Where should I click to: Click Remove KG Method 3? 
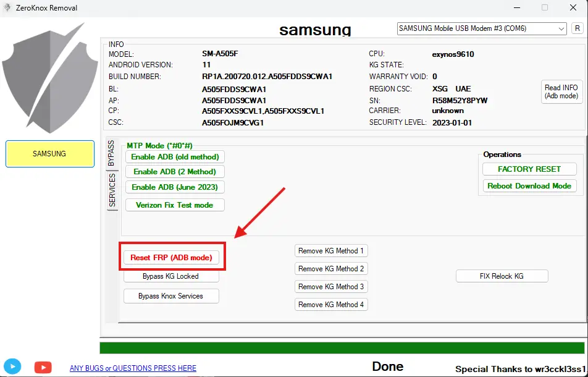(331, 287)
